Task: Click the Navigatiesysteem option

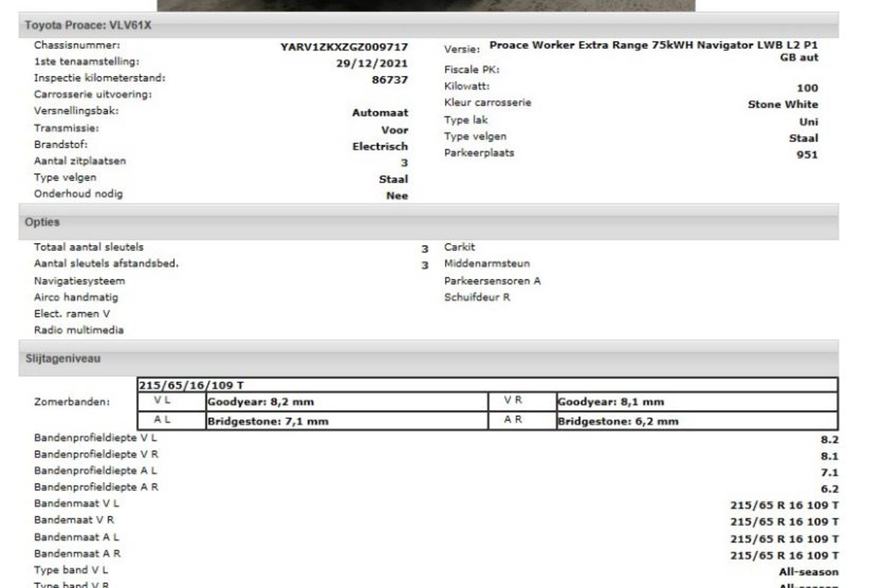Action: [x=80, y=281]
